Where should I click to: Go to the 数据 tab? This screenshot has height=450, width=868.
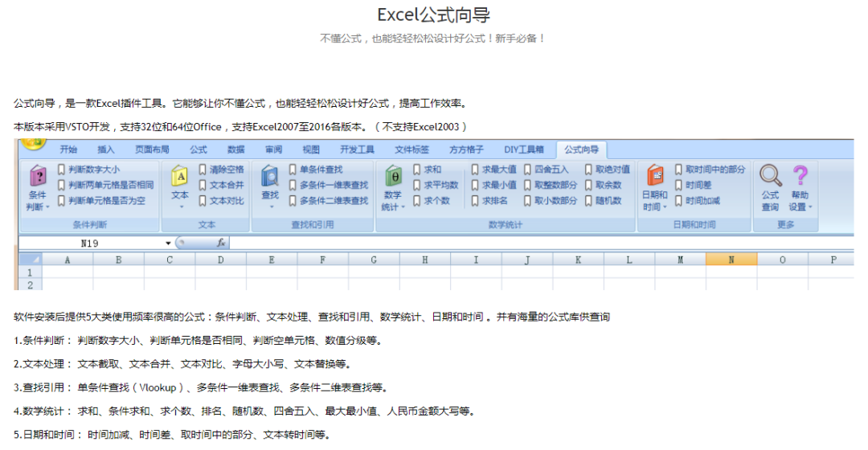click(235, 149)
